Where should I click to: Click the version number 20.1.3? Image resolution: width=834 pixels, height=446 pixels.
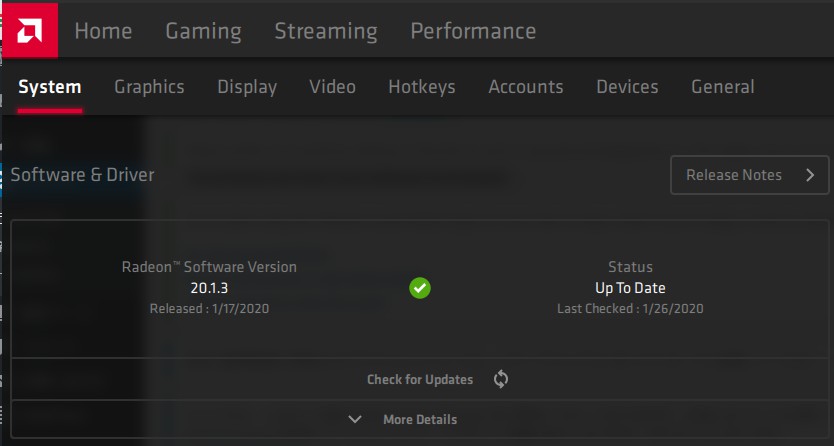(x=209, y=288)
